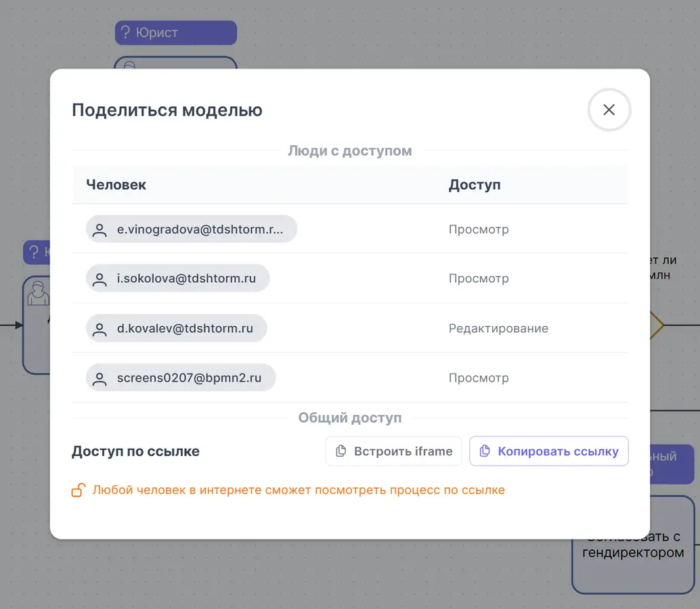Click the person icon beside d.kovalev

coord(100,330)
